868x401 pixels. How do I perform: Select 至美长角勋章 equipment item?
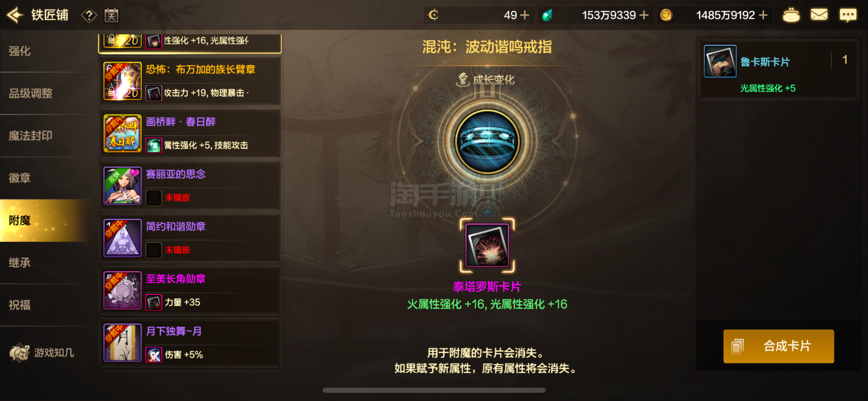(x=190, y=290)
